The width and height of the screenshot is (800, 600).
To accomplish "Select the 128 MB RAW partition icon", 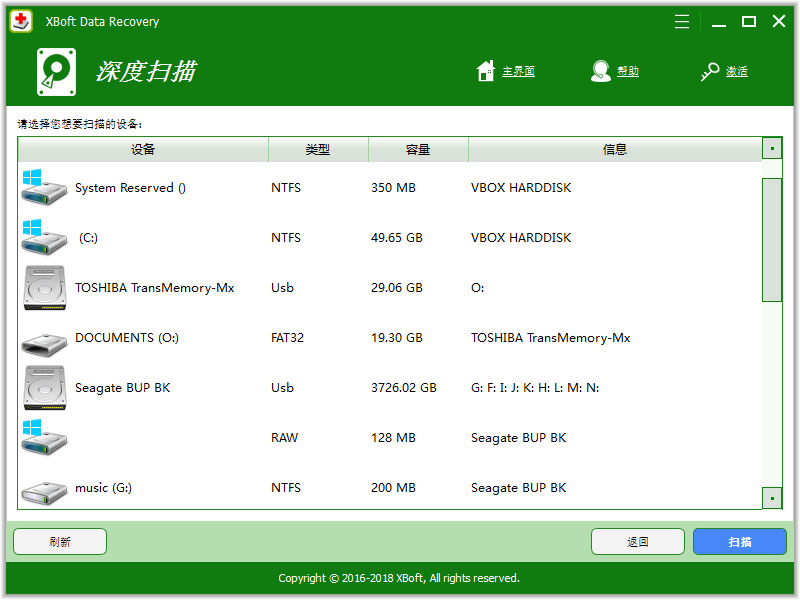I will click(x=44, y=437).
